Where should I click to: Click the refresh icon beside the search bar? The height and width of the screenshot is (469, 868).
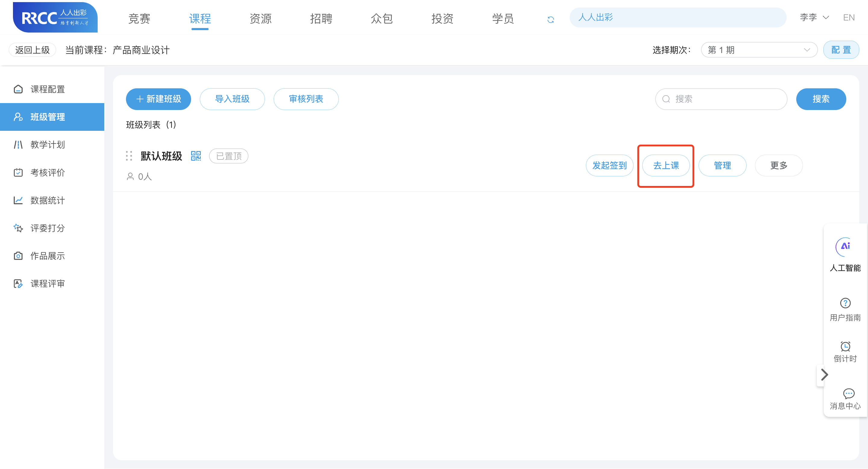[x=551, y=20]
